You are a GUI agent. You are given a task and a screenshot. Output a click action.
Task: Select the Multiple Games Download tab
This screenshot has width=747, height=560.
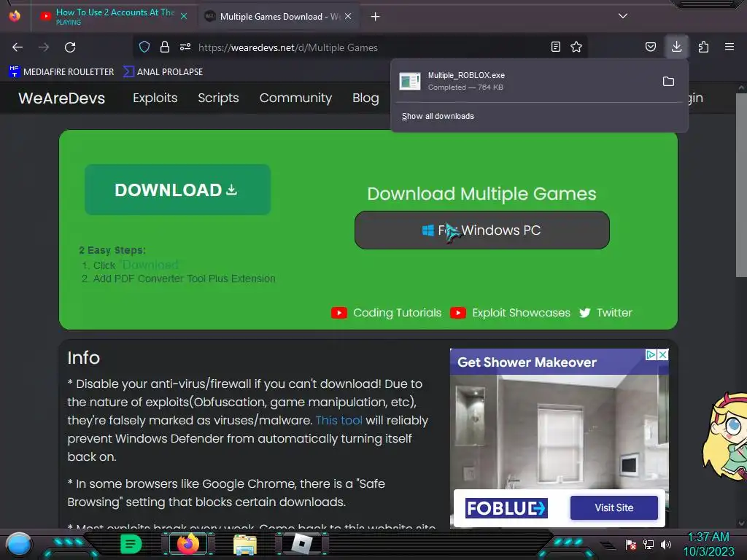279,17
